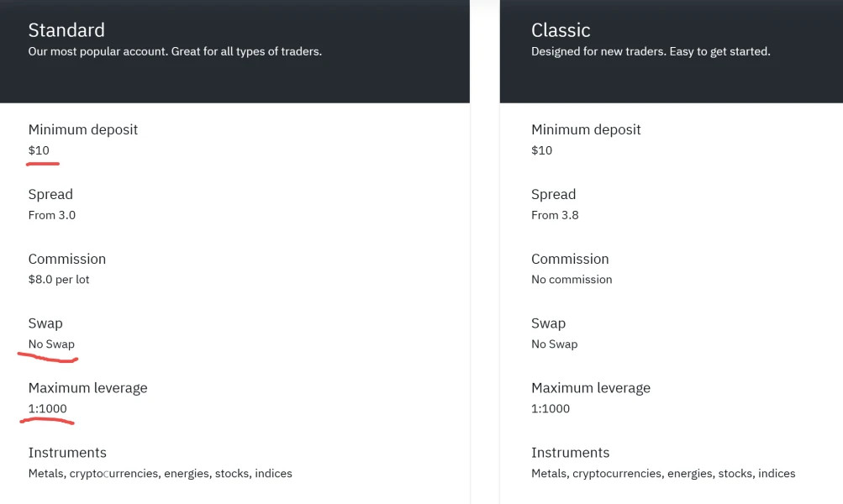
Task: Click the Classic "Commission" label
Action: (x=570, y=259)
